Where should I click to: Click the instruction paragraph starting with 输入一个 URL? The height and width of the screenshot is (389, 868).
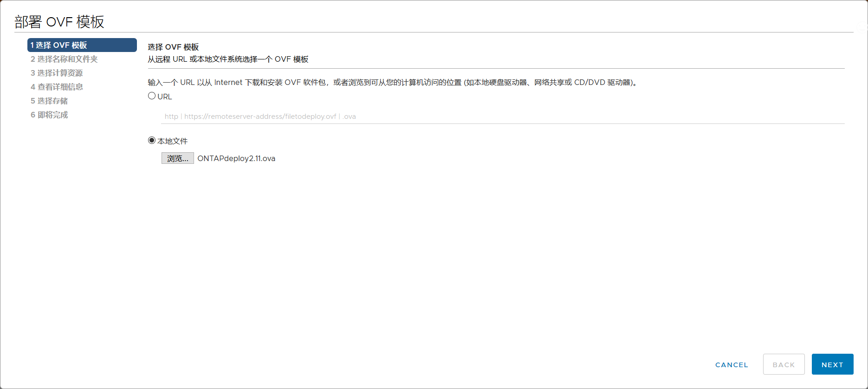(x=393, y=82)
